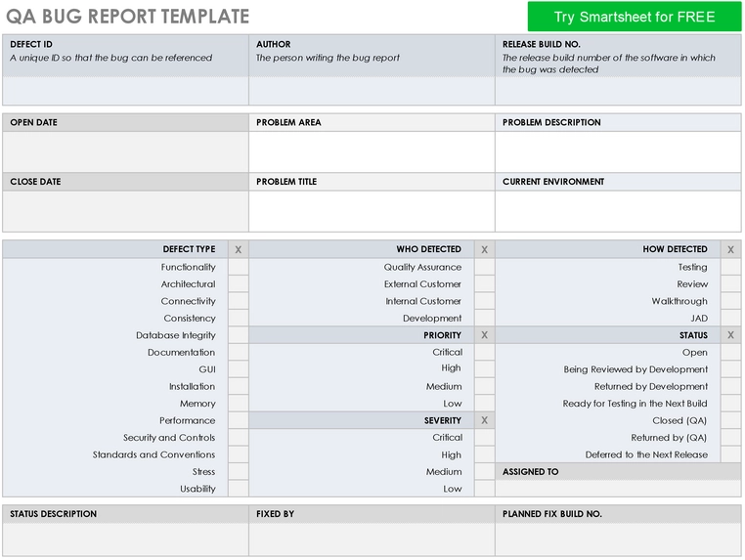Check the Review how-detected box
Image resolution: width=745 pixels, height=560 pixels.
tap(730, 284)
